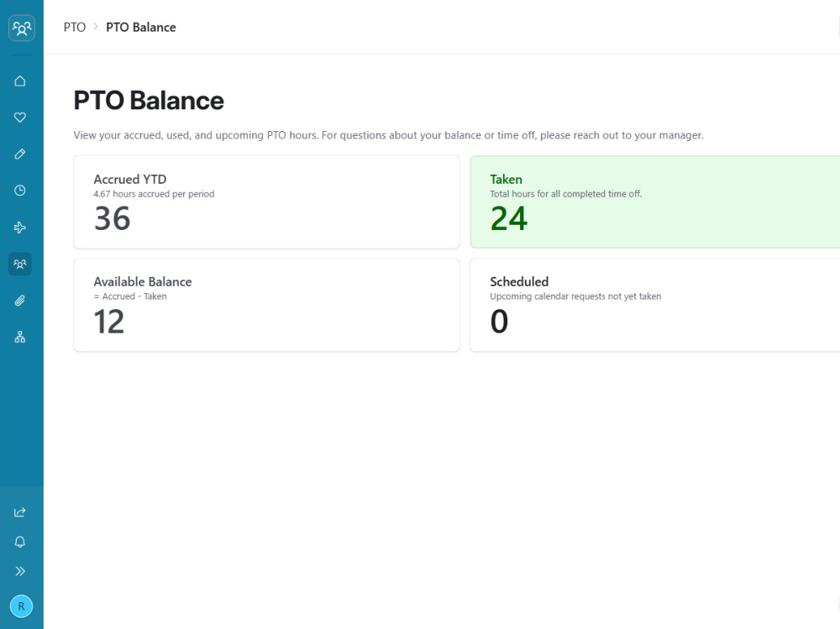Select the Accrued YTD card
Viewport: 840px width, 629px height.
[x=267, y=202]
